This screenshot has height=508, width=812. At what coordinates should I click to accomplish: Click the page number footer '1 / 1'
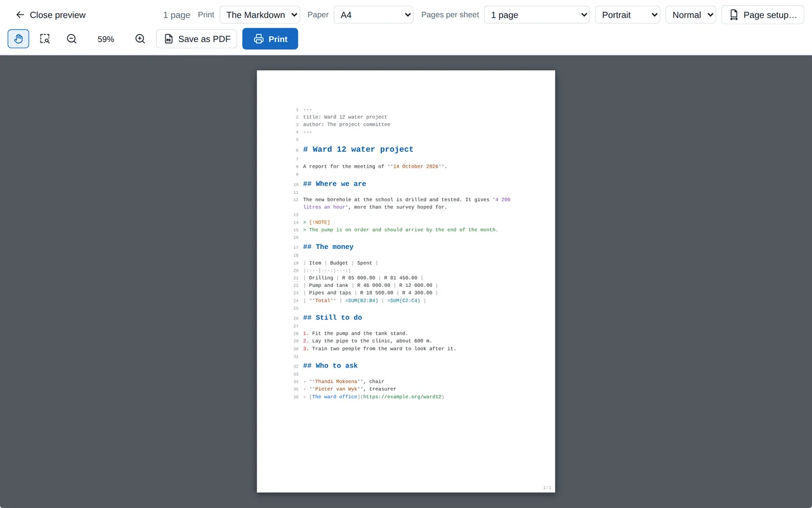click(547, 488)
